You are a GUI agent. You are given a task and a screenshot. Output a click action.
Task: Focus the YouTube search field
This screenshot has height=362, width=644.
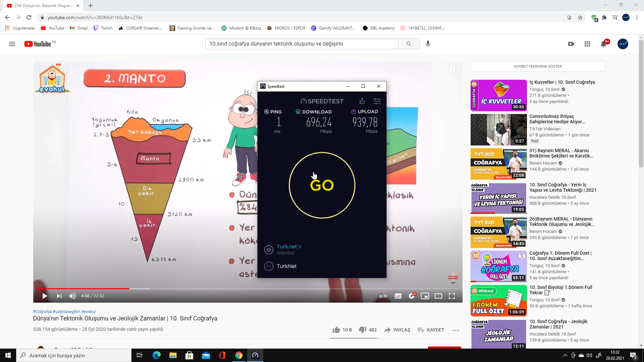pos(302,44)
